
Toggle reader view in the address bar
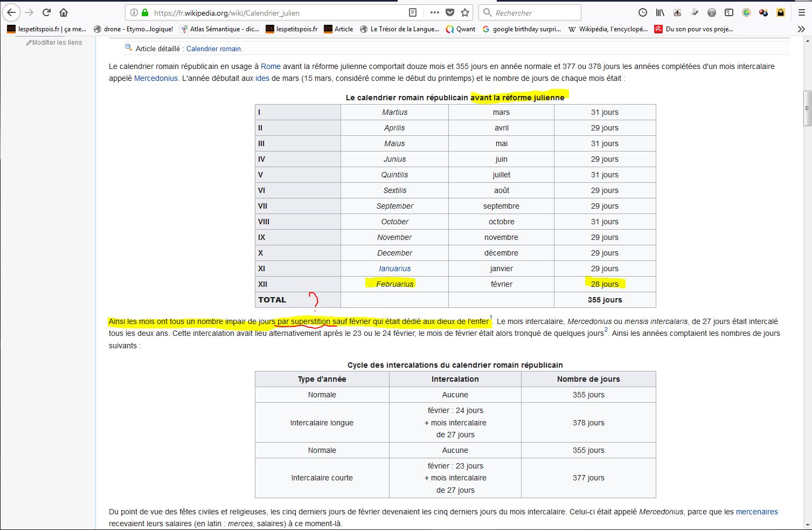413,12
